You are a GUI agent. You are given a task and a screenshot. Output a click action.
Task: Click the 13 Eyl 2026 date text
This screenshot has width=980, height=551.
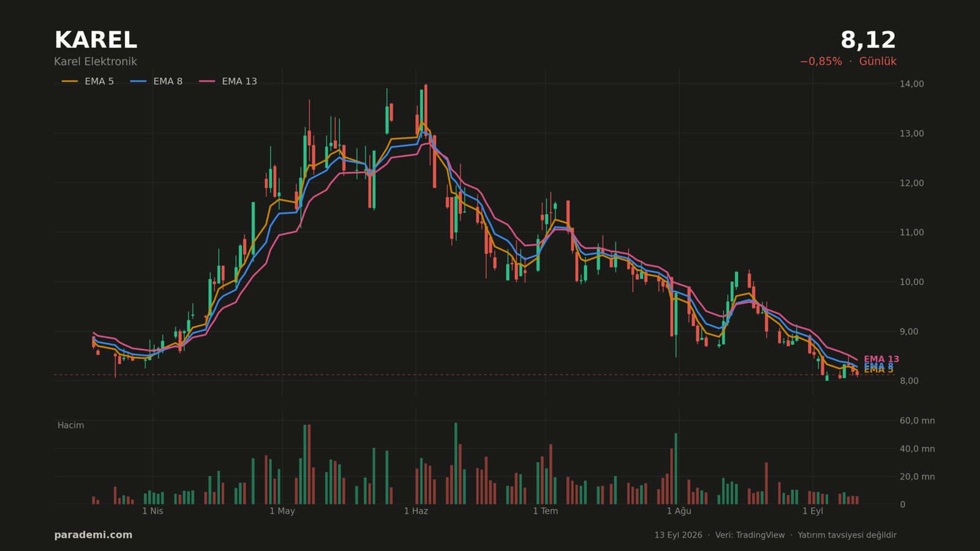(678, 535)
